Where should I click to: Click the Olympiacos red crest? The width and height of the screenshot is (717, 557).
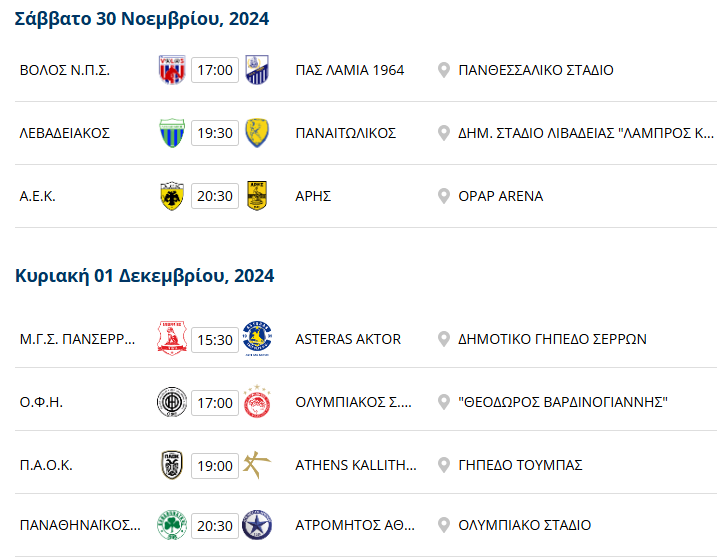tap(257, 402)
